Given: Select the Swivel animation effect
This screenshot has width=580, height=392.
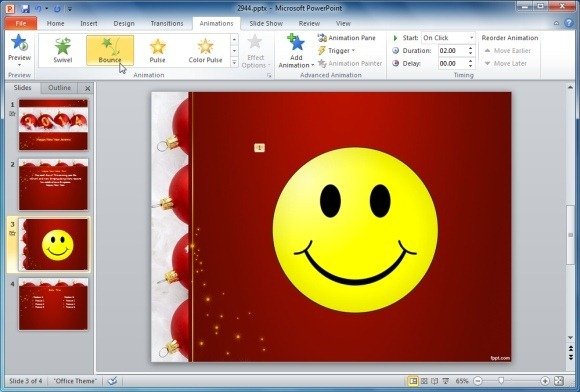Looking at the screenshot, I should click(63, 51).
